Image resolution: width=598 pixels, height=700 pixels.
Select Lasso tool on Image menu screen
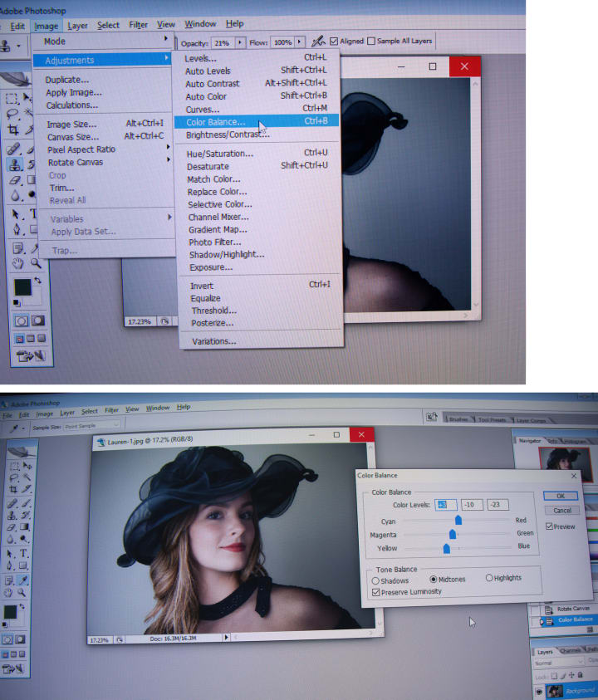click(x=12, y=113)
